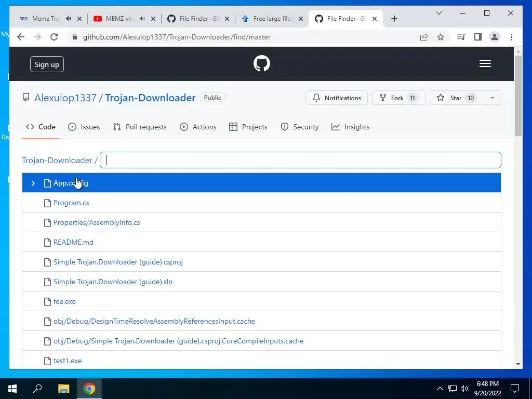Reload the page with refresh icon
The image size is (532, 399).
point(54,37)
